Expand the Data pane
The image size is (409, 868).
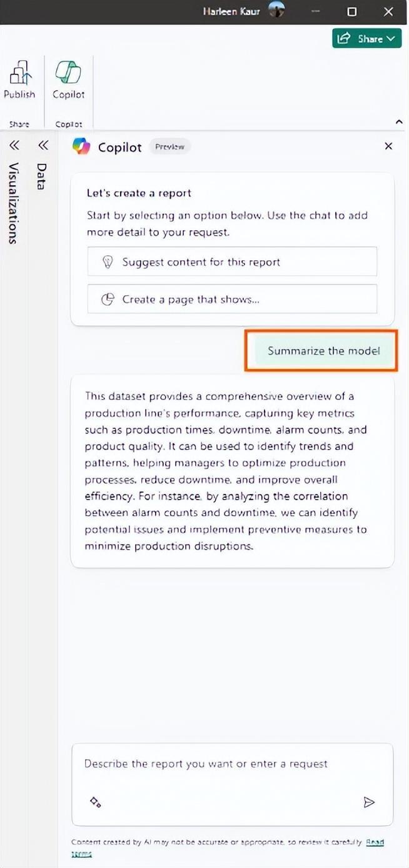pos(43,146)
